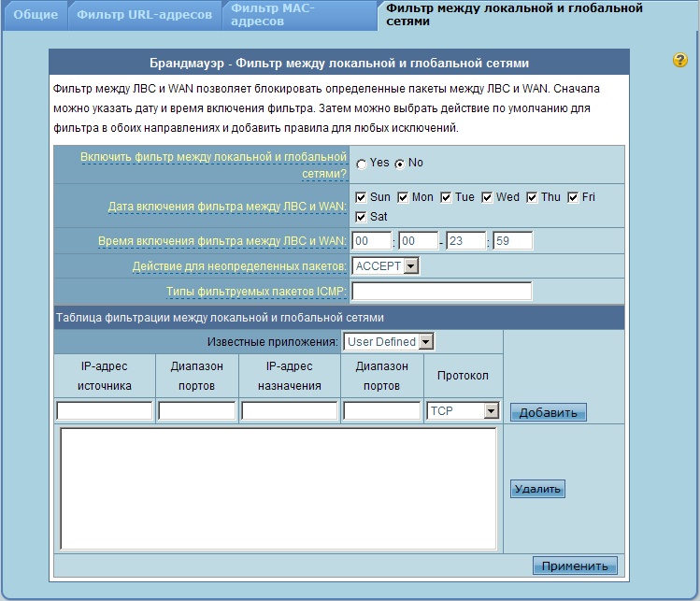The height and width of the screenshot is (601, 700).
Task: Click the start hour field showing 00
Action: 372,240
